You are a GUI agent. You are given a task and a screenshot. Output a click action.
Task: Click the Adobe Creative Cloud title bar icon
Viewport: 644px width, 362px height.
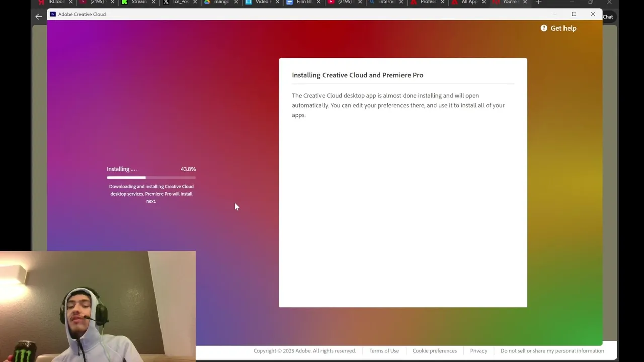[x=53, y=14]
